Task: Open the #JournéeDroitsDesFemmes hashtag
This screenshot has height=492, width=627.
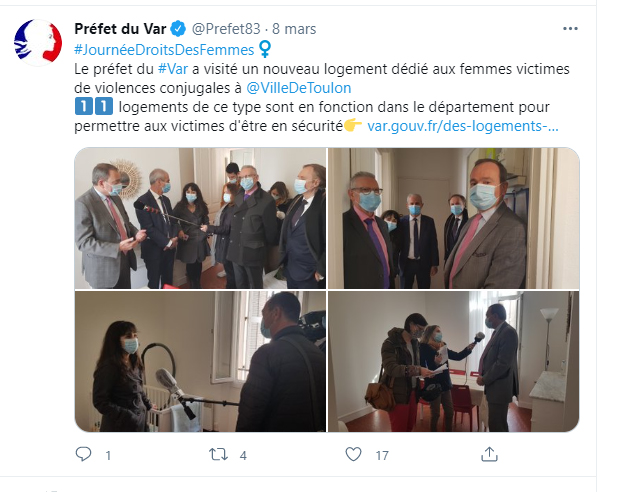Action: pyautogui.click(x=164, y=50)
